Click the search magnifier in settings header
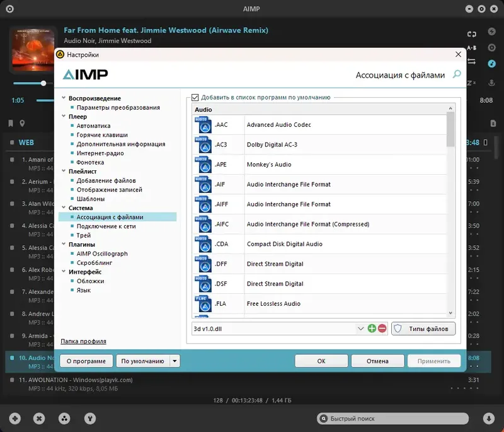Image resolution: width=504 pixels, height=432 pixels. 457,74
